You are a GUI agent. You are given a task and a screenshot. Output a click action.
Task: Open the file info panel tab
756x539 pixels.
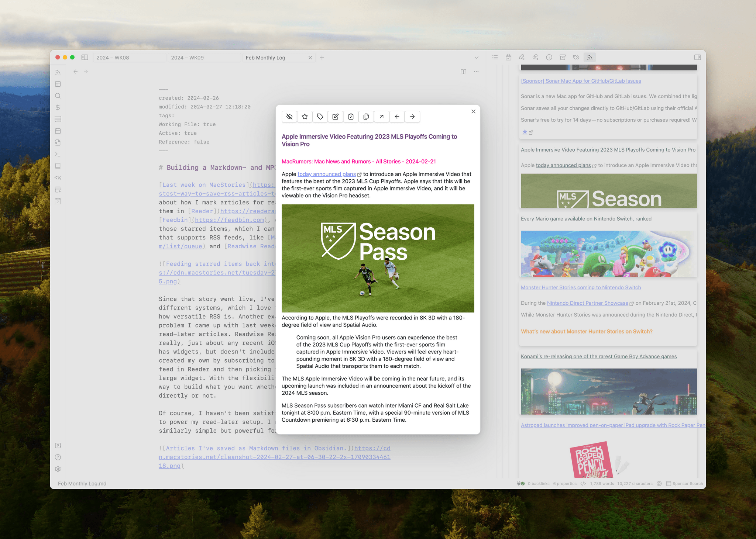[x=549, y=58]
